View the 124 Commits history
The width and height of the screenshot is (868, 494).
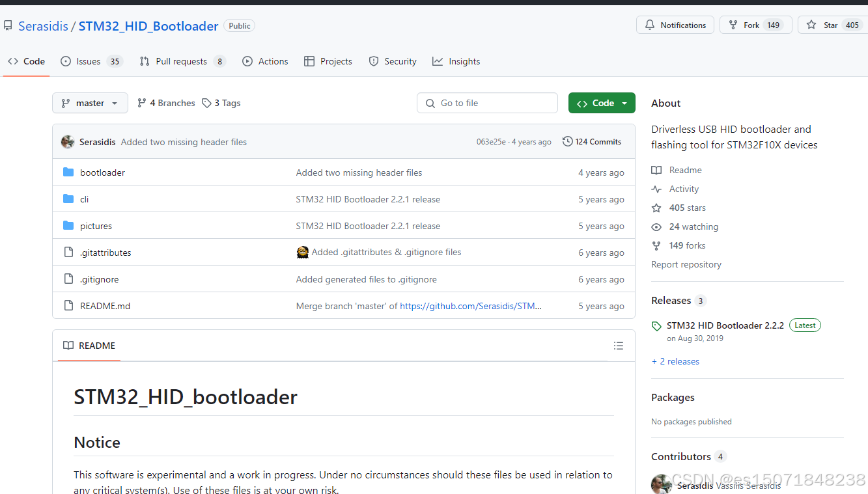click(592, 142)
